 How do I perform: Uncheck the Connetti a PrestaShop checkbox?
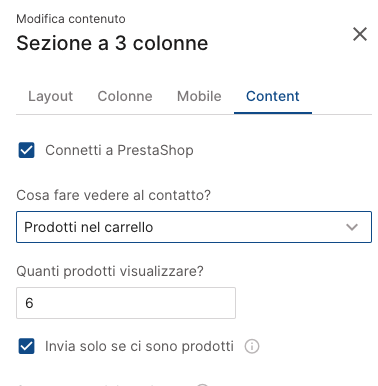pos(26,150)
